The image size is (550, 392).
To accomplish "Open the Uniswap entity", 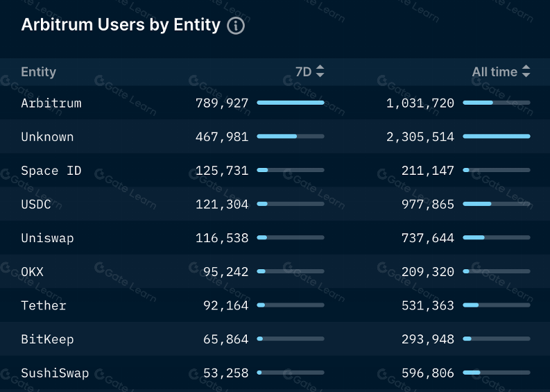I will [x=47, y=238].
